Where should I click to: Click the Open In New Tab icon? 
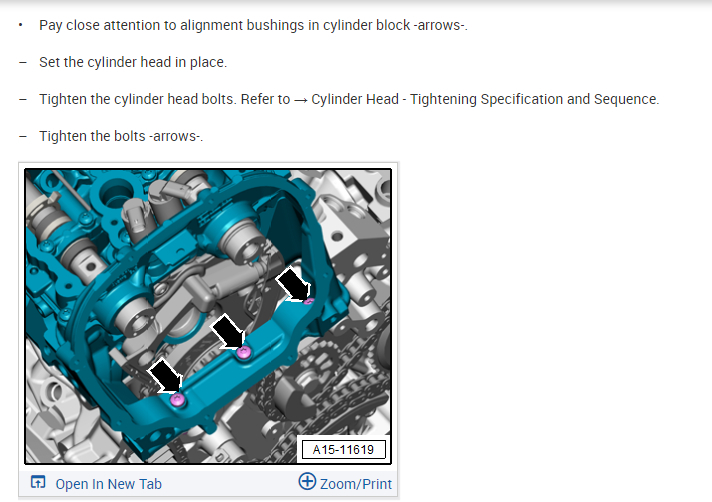(x=38, y=482)
